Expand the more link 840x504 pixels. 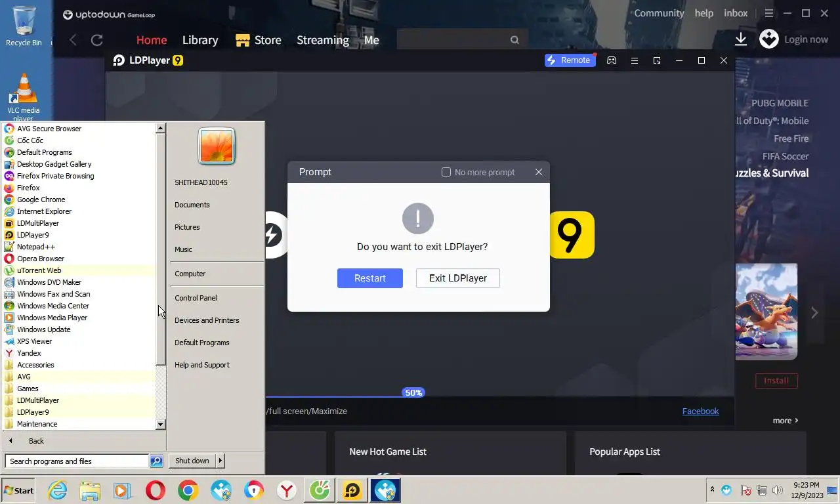tap(786, 421)
